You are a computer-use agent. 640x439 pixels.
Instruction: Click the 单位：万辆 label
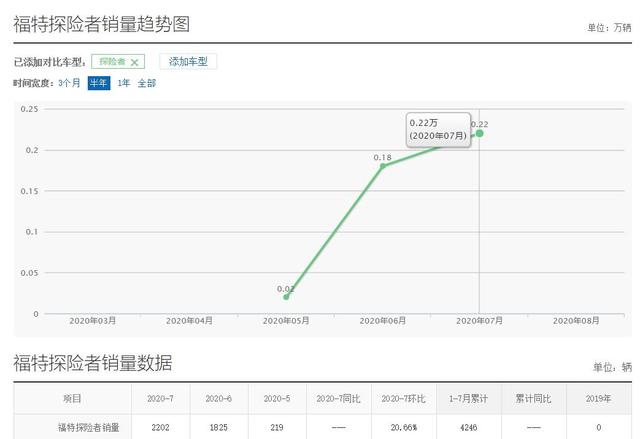click(609, 28)
